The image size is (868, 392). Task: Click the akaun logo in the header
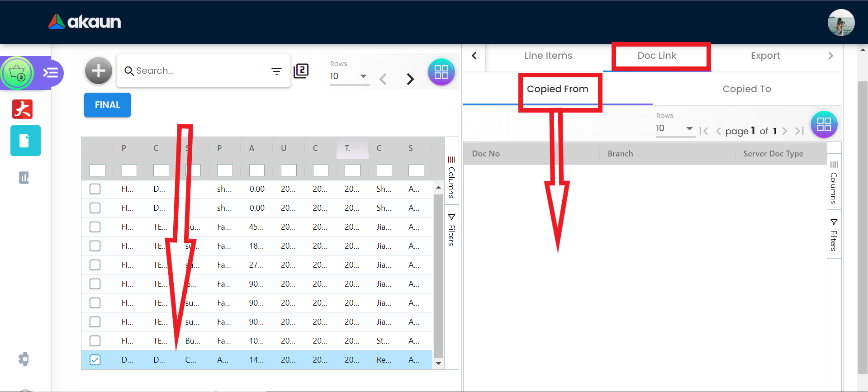point(85,22)
